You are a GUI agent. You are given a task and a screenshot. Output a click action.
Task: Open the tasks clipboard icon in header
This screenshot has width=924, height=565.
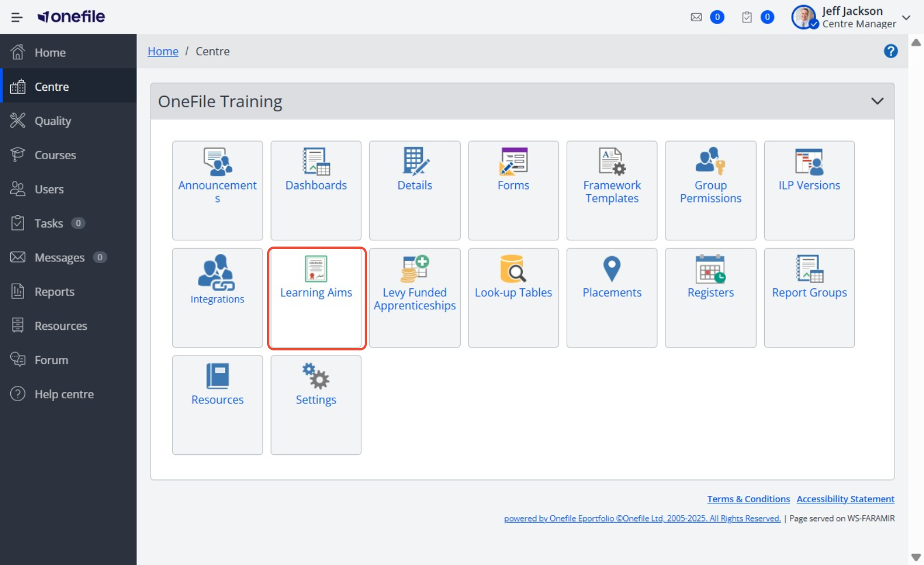[x=747, y=17]
